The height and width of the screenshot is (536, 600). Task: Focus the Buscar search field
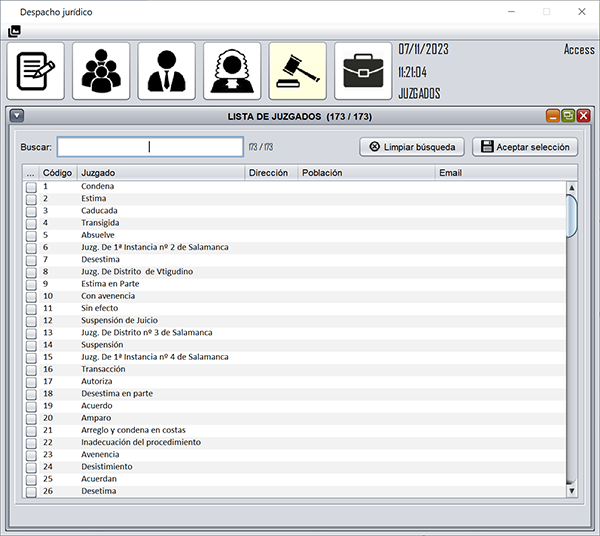tap(149, 147)
